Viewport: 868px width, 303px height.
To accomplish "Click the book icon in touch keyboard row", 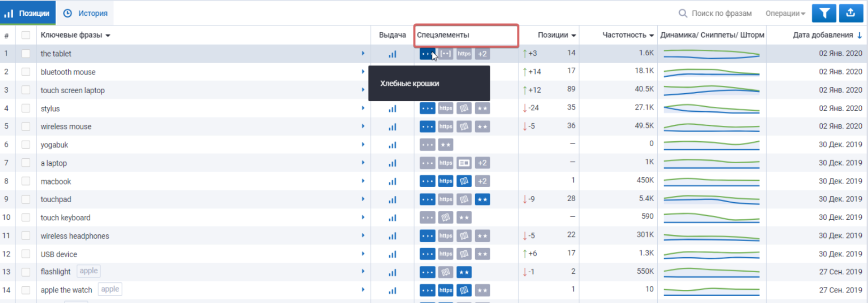I will tap(445, 218).
